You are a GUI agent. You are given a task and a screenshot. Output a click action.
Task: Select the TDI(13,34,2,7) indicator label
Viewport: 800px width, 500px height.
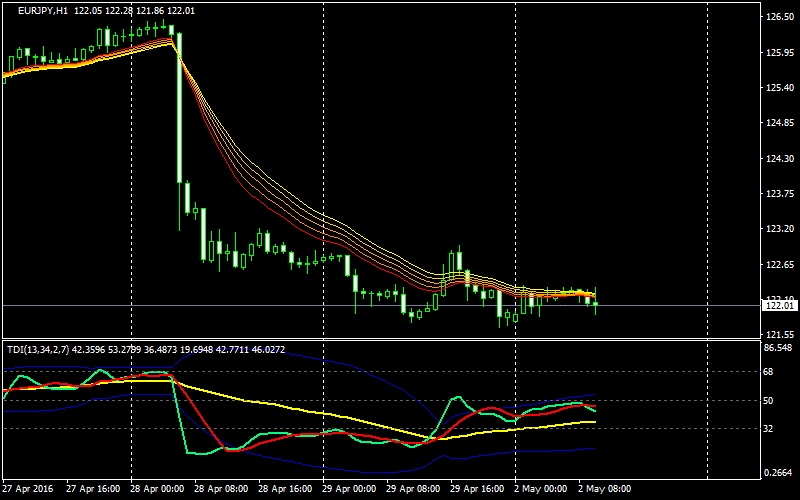pyautogui.click(x=41, y=349)
